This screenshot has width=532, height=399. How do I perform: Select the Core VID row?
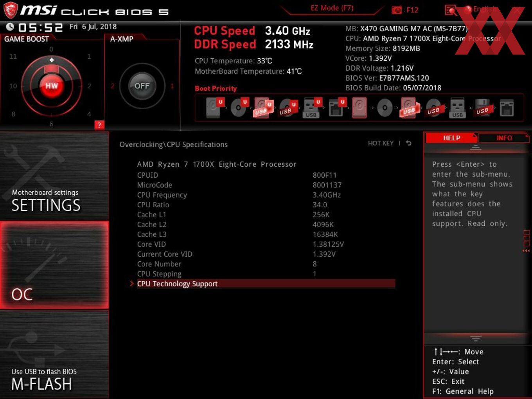point(266,244)
